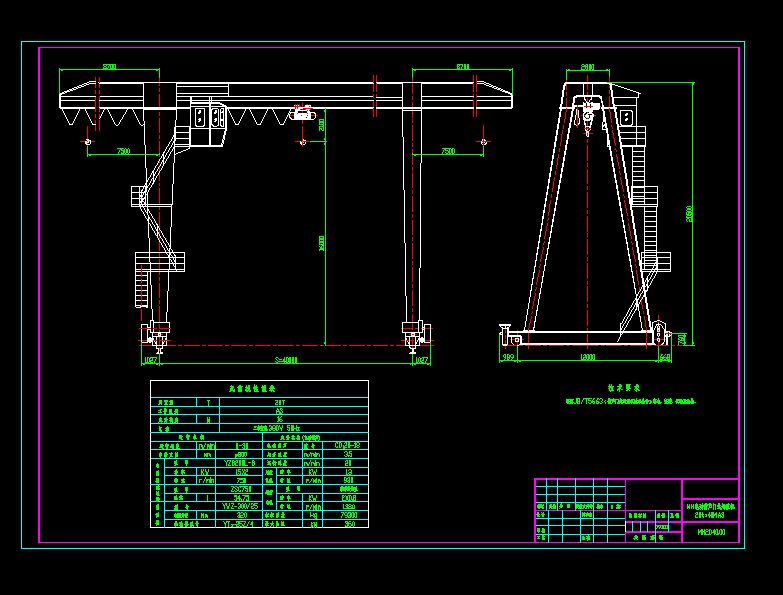Select the 79300 weight value cell
This screenshot has width=783, height=595.
coord(348,515)
